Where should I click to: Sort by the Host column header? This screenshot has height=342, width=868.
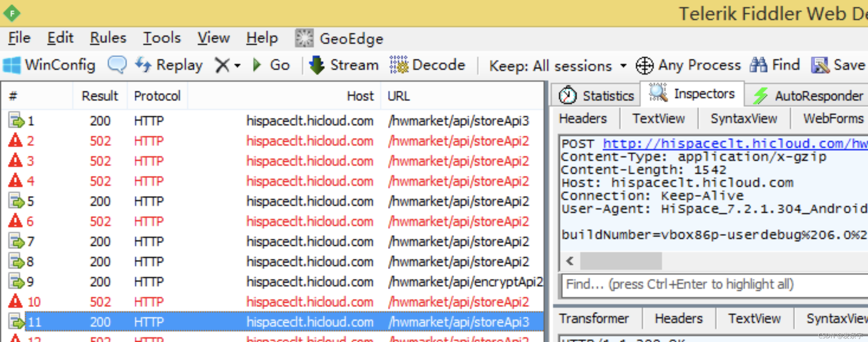coord(284,96)
